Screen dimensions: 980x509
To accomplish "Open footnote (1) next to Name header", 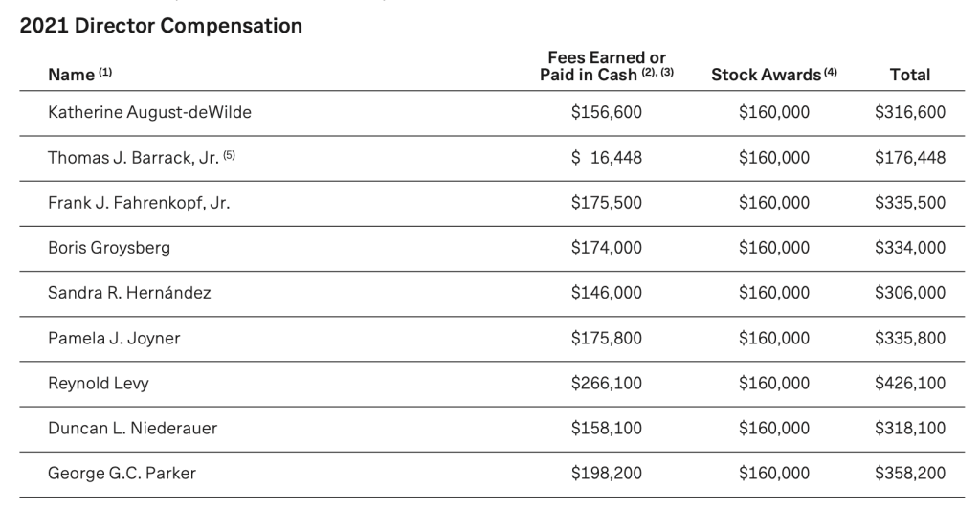I will coord(105,74).
